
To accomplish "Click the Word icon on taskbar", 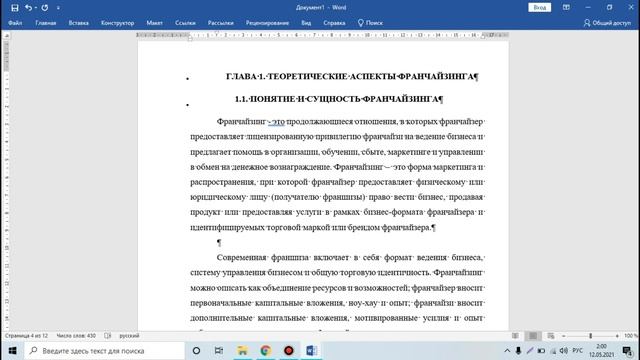I will point(311,351).
